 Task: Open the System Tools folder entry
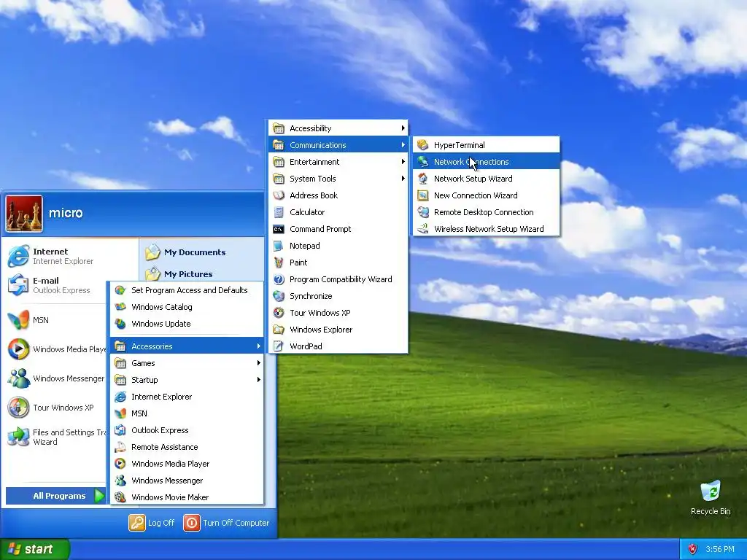[x=338, y=179]
